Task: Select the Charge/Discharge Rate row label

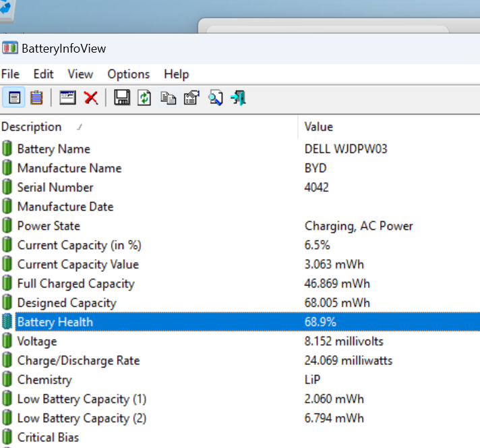Action: tap(78, 361)
